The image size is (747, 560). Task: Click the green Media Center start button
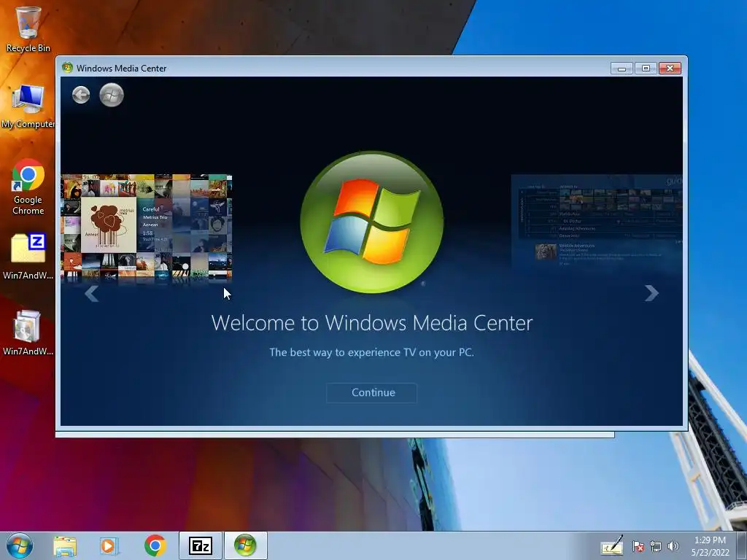tap(112, 95)
